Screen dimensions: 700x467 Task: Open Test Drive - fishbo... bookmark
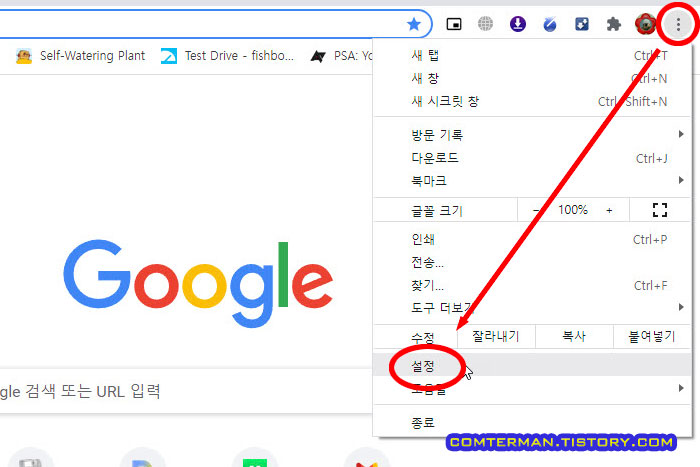coord(227,56)
